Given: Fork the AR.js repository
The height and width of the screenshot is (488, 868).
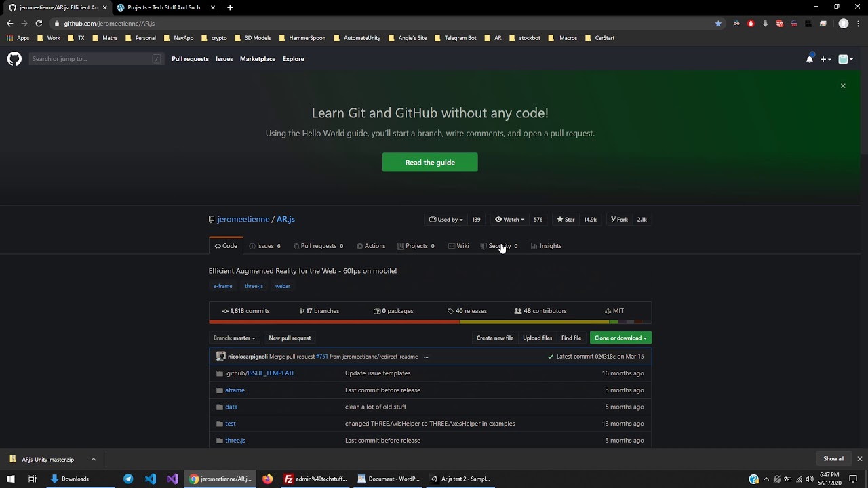Looking at the screenshot, I should (x=619, y=220).
